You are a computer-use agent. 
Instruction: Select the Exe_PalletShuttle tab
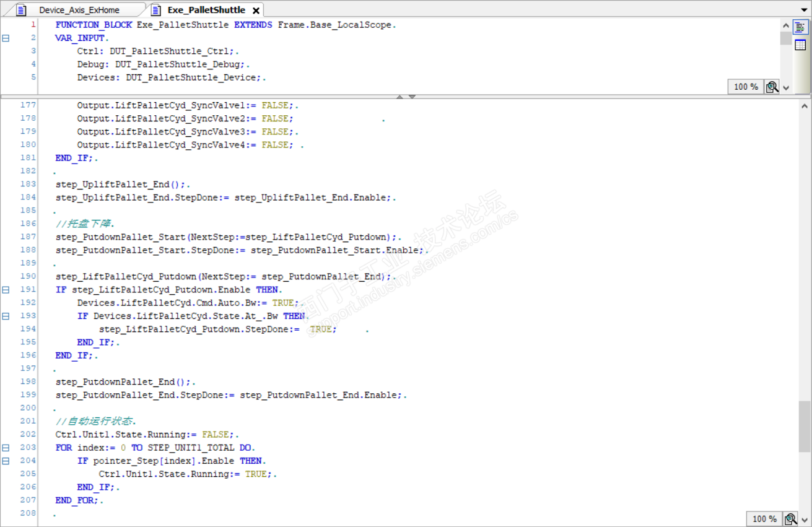pos(206,10)
